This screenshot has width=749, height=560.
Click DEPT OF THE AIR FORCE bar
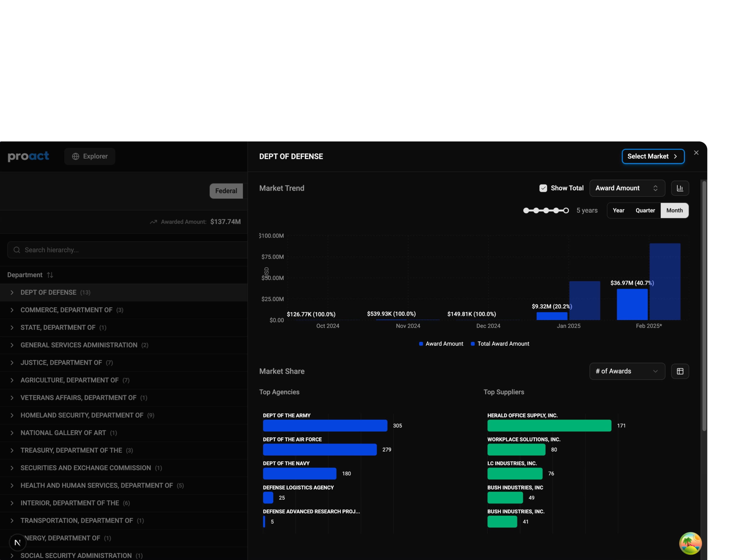click(320, 450)
